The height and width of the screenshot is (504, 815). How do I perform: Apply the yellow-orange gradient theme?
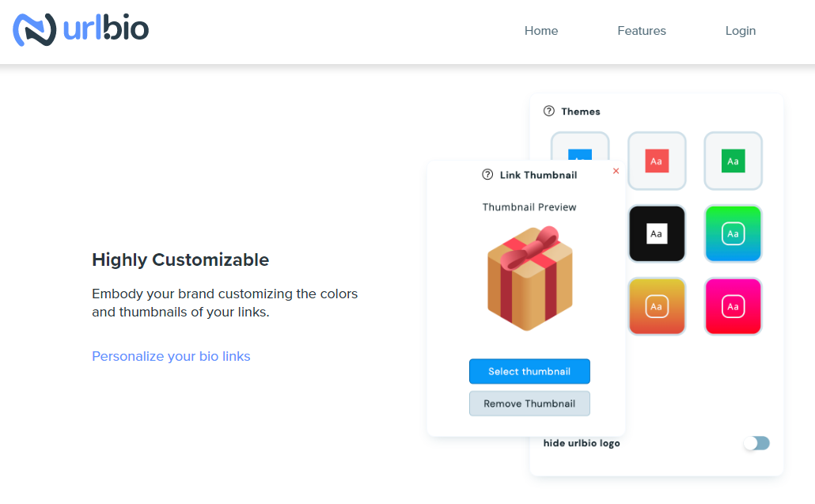pyautogui.click(x=657, y=306)
